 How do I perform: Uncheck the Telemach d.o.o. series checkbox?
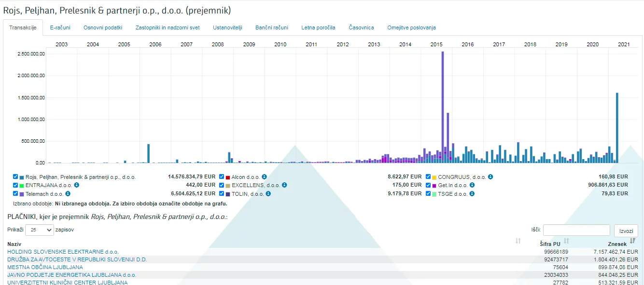16,193
